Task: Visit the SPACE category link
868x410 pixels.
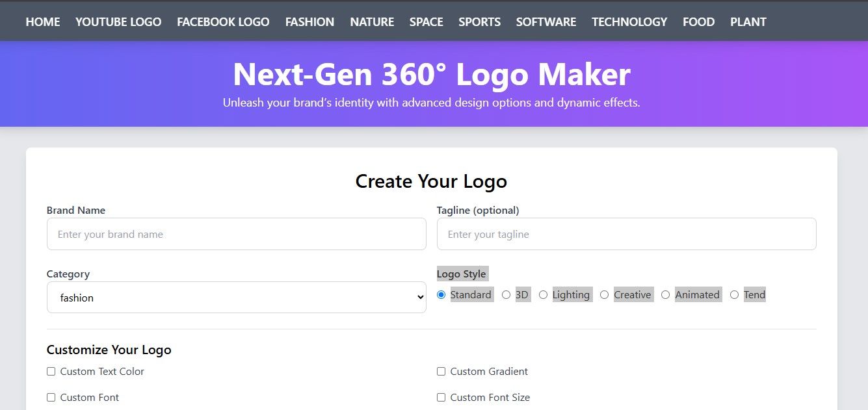Action: pyautogui.click(x=426, y=22)
